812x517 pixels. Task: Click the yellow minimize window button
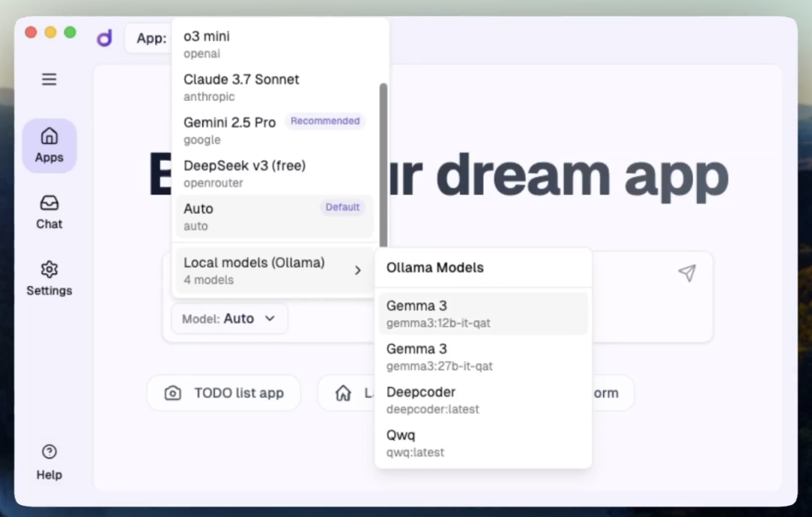50,32
